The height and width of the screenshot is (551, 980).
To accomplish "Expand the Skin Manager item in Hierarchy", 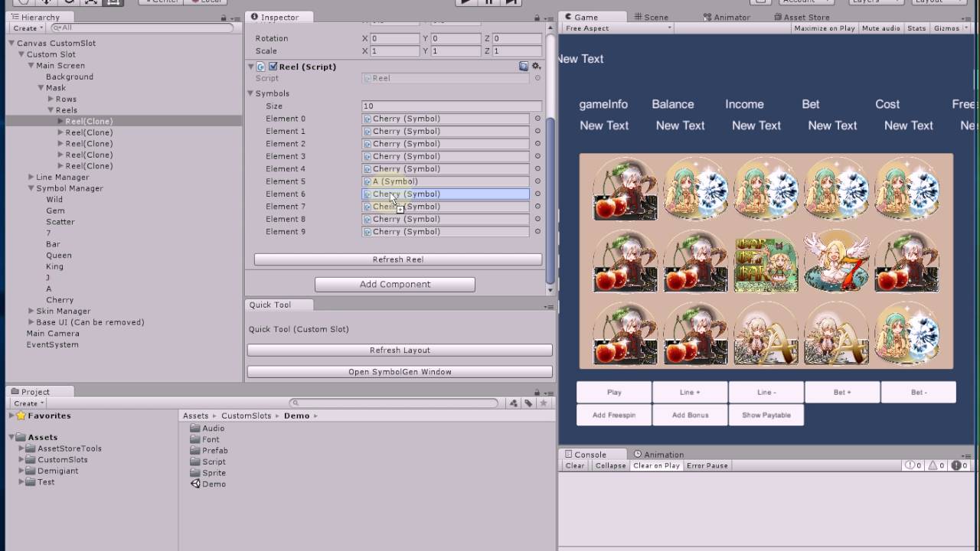I will tap(31, 311).
